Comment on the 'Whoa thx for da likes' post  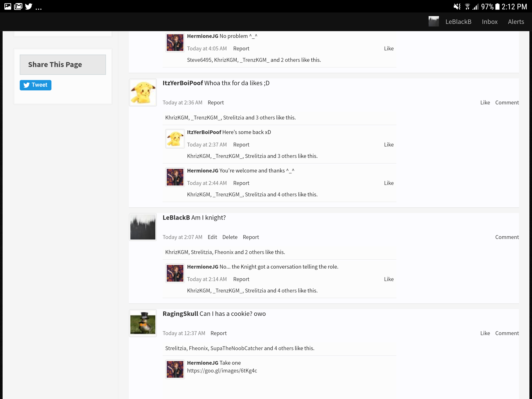pos(507,103)
